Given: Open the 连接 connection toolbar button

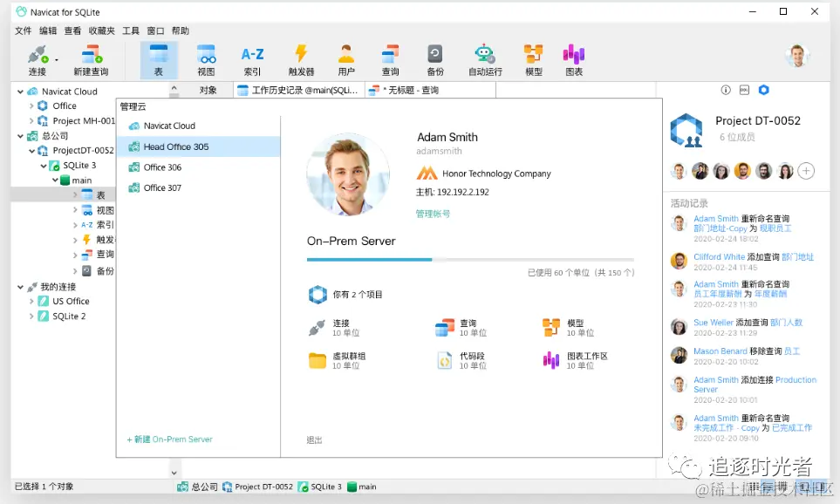Looking at the screenshot, I should pos(38,60).
